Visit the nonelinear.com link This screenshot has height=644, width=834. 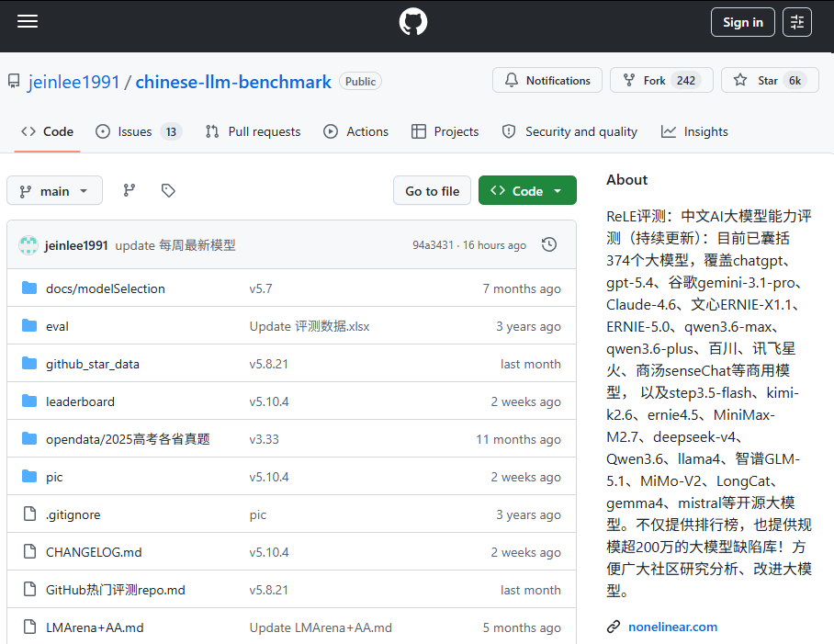point(672,627)
